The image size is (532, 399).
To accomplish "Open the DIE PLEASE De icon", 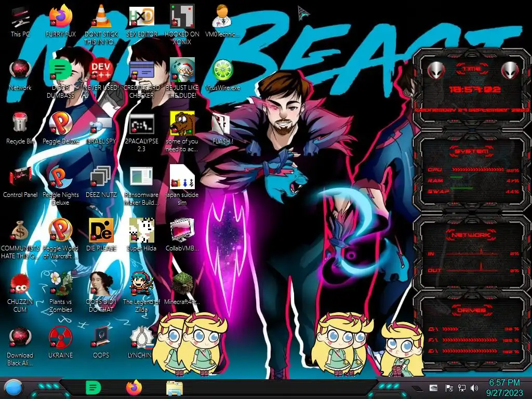I will pos(101,235).
